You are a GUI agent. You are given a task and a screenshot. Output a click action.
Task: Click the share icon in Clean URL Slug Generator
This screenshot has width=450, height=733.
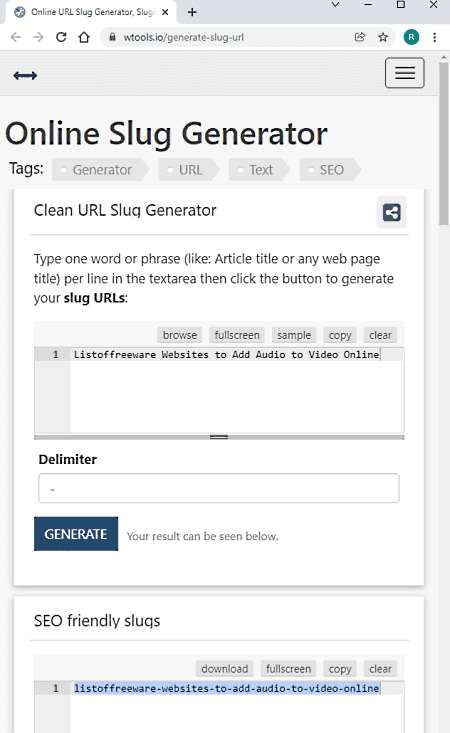click(x=392, y=212)
